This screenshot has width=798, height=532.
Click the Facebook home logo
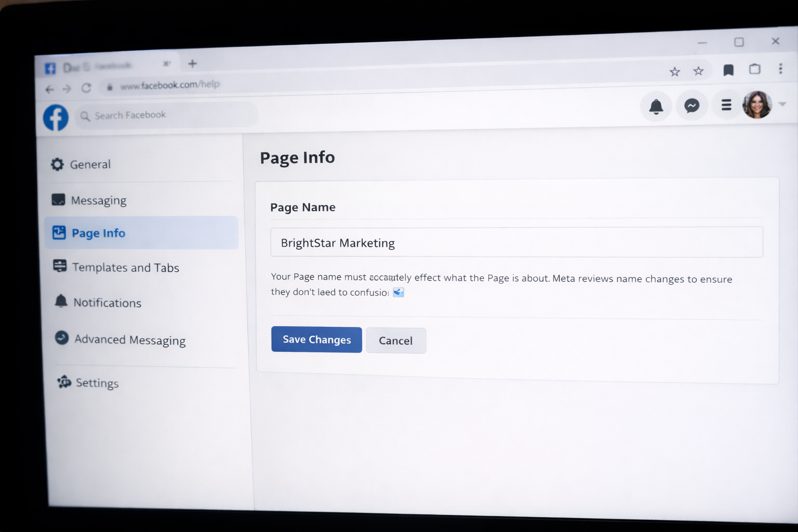pos(55,117)
